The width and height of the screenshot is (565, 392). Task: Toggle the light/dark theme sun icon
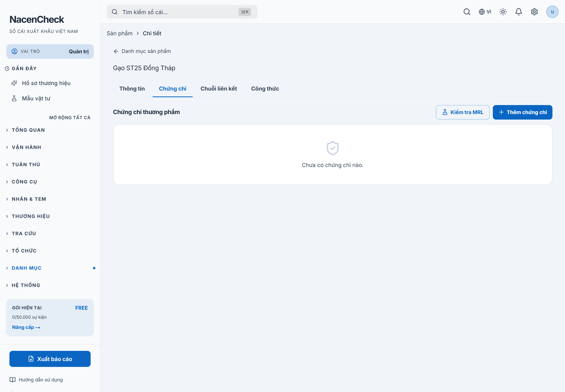pyautogui.click(x=503, y=12)
